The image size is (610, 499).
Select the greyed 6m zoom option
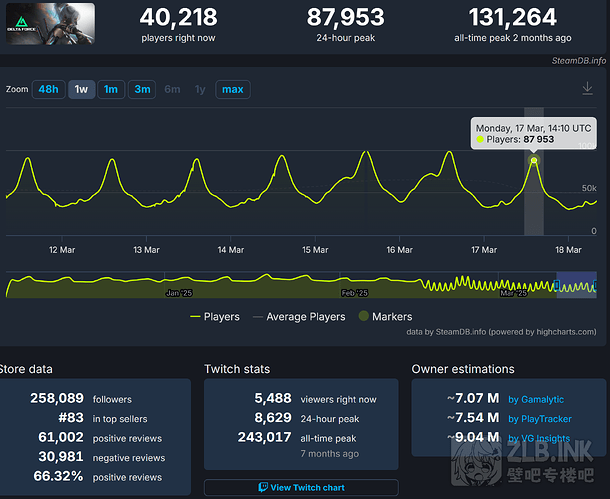point(172,90)
